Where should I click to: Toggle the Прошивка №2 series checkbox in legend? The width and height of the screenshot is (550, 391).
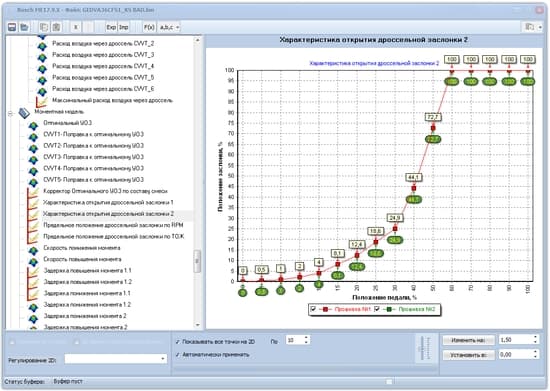tap(377, 309)
